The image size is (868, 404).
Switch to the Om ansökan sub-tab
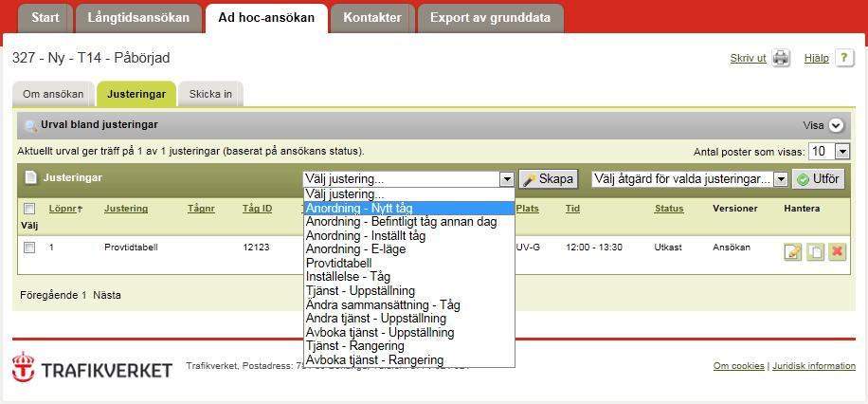coord(53,94)
